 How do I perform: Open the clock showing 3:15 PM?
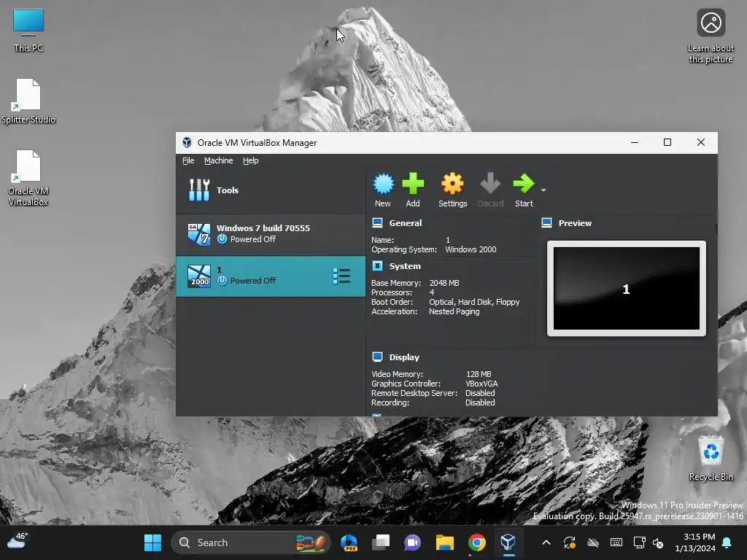[695, 542]
